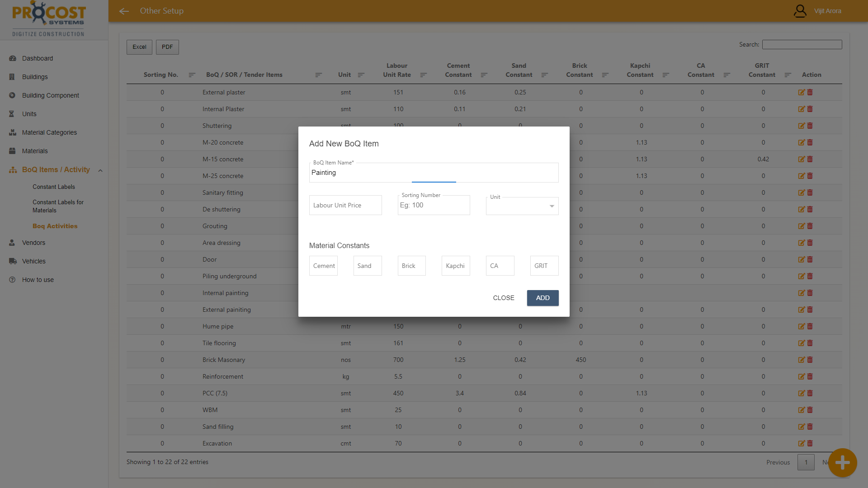Open Material Categories in the sidebar
Screen dimensions: 868x488
coord(49,132)
